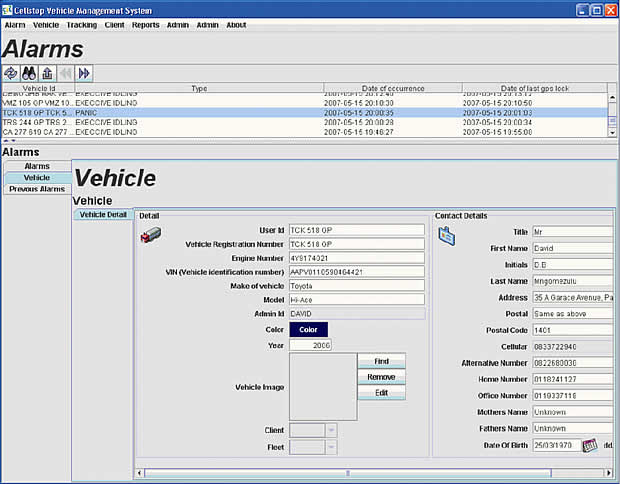Open the Reports menu
The height and width of the screenshot is (484, 620).
click(x=146, y=25)
